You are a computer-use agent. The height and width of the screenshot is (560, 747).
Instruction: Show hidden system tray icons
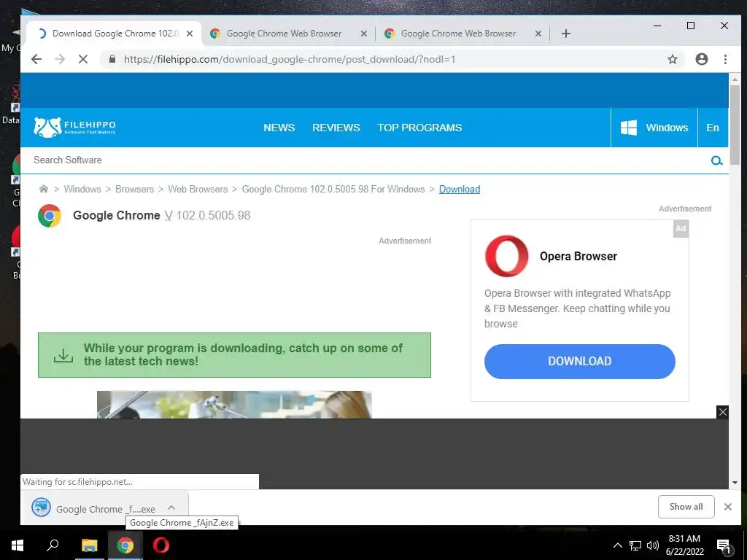617,545
